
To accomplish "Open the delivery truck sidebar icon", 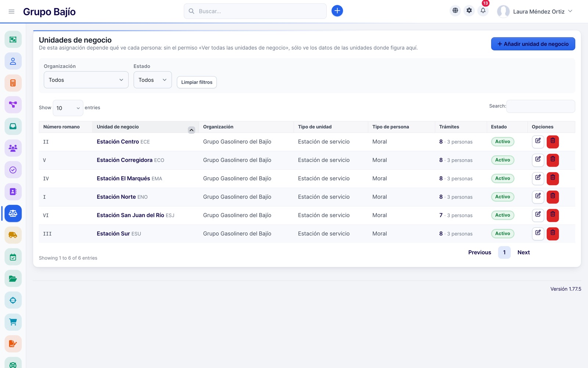I will [13, 235].
